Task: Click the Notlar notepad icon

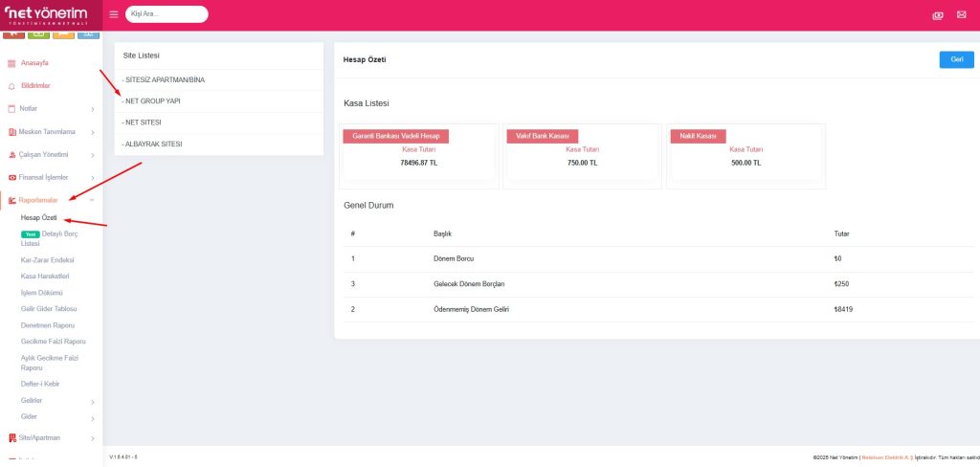Action: (11, 108)
